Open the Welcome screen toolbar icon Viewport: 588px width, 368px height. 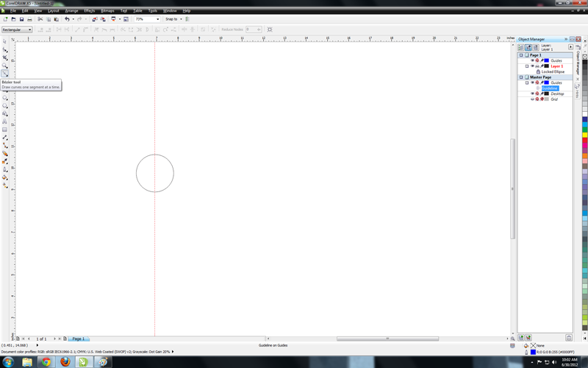point(126,19)
